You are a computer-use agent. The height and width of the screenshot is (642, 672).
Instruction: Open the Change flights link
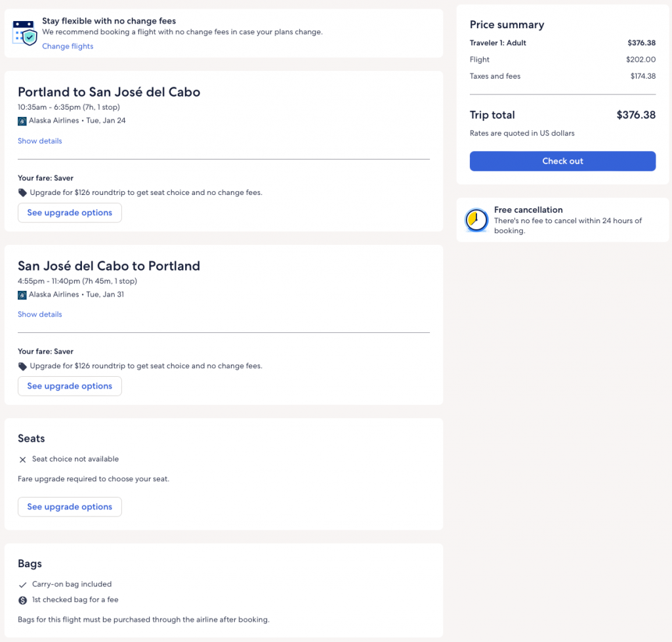coord(68,47)
